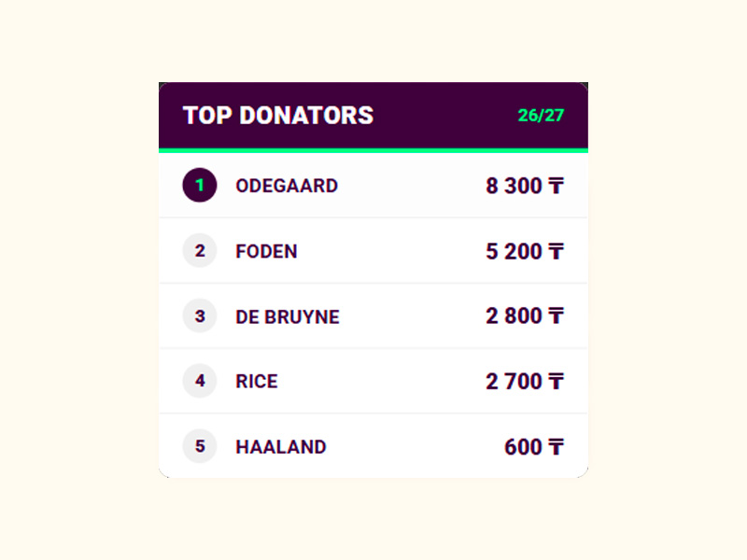Click the TOP DONATORS header title

coord(278,116)
